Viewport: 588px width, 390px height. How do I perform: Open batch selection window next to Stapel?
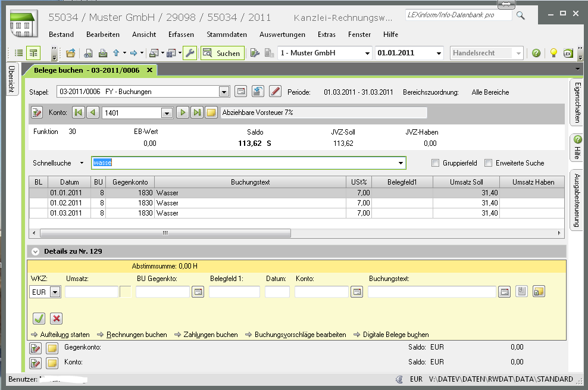point(241,92)
